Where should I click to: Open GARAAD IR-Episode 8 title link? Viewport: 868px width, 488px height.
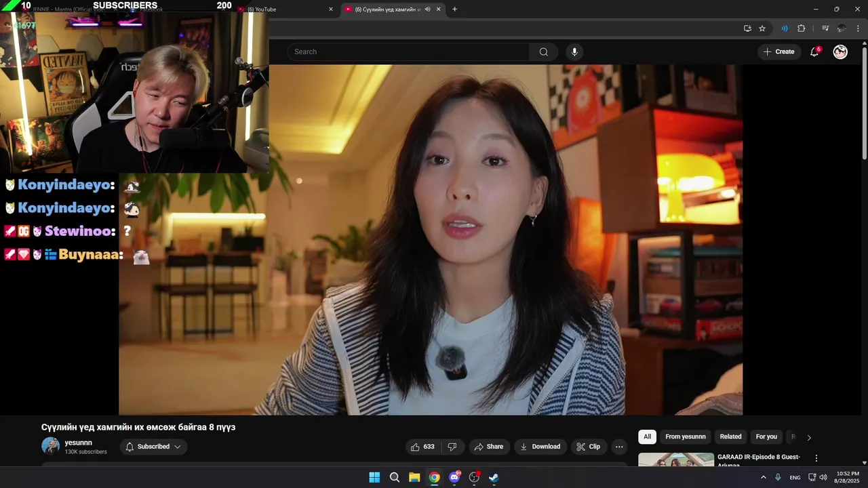pos(759,461)
